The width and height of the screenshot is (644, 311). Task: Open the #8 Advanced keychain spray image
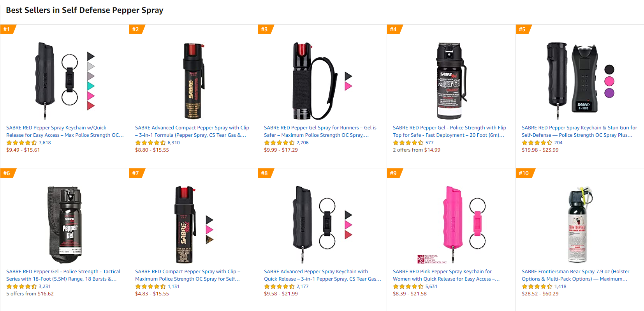click(x=322, y=225)
